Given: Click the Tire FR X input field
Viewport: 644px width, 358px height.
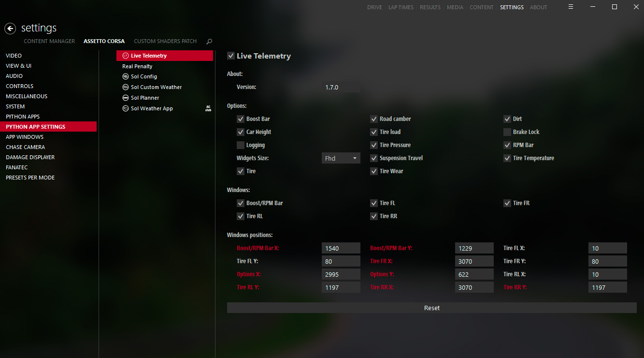Looking at the screenshot, I should [474, 261].
